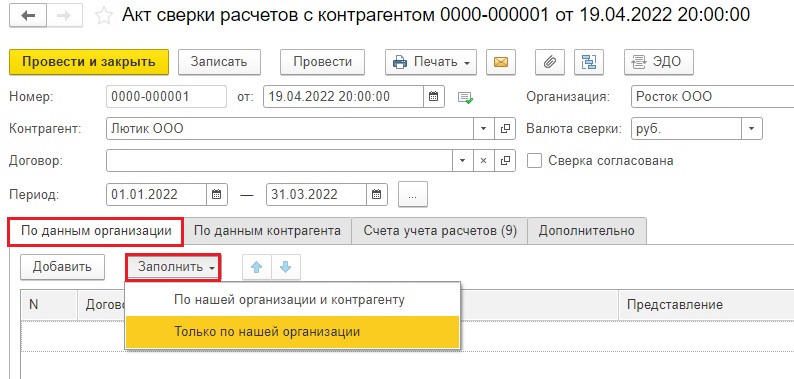Open the Договор card icon
The height and width of the screenshot is (379, 794).
click(x=505, y=161)
